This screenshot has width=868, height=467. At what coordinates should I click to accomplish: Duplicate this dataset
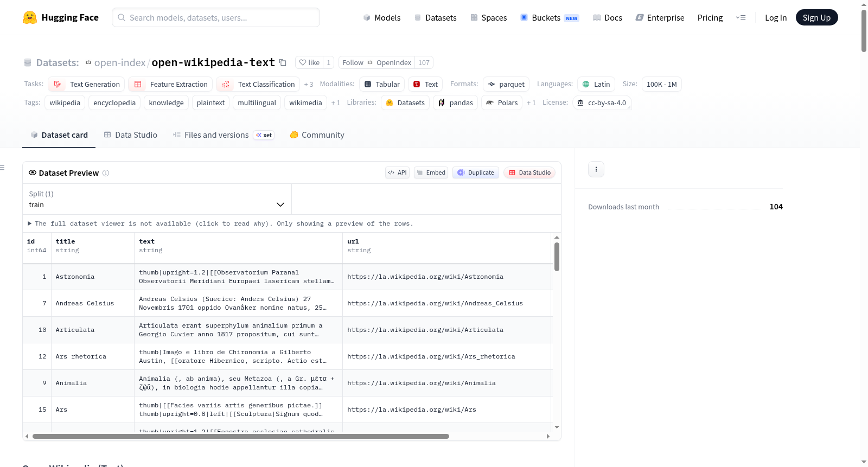click(x=476, y=172)
